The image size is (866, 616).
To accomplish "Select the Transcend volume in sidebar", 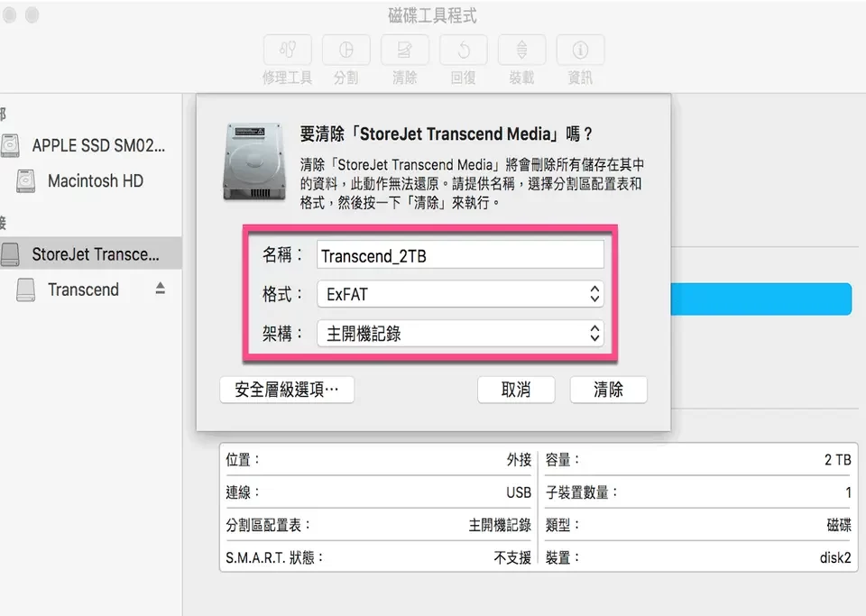I will pyautogui.click(x=83, y=290).
